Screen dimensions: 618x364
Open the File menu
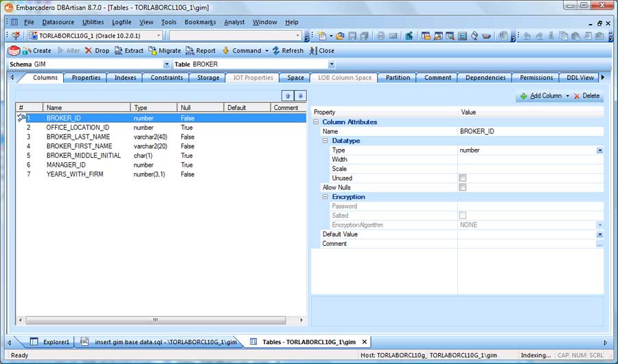pos(29,22)
